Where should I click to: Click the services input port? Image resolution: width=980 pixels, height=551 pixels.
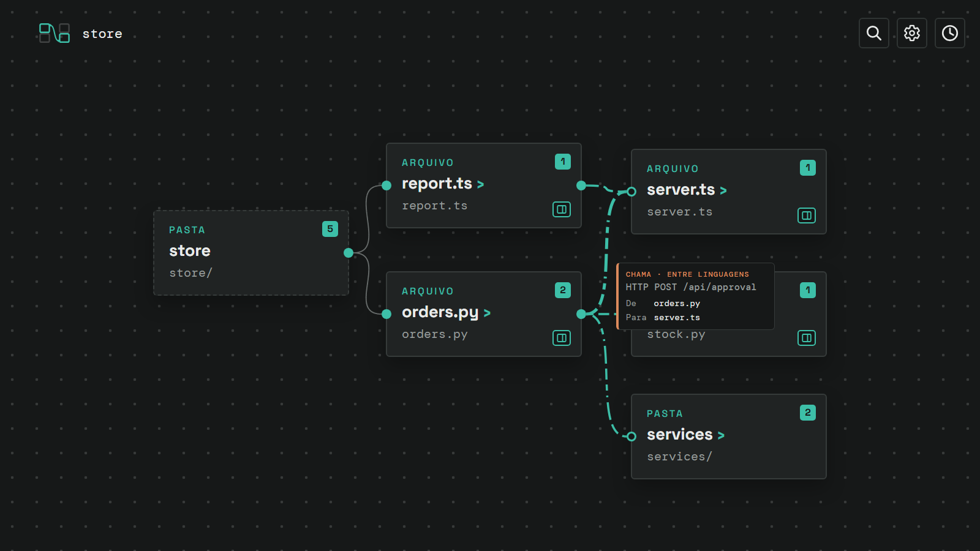pyautogui.click(x=631, y=437)
